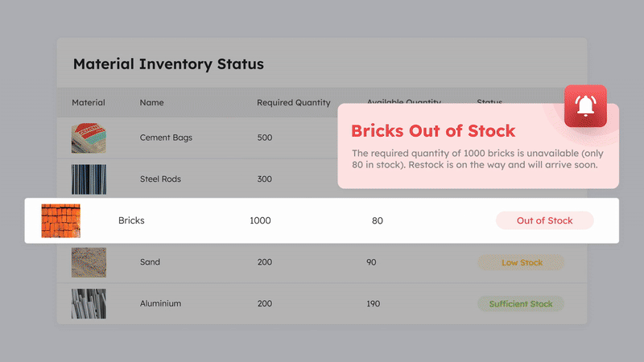Open the Steel Rods thumbnail image
The image size is (644, 362).
point(89,179)
